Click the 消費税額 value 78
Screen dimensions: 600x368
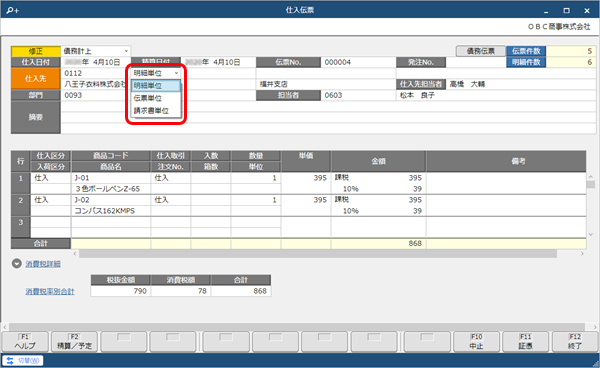181,291
